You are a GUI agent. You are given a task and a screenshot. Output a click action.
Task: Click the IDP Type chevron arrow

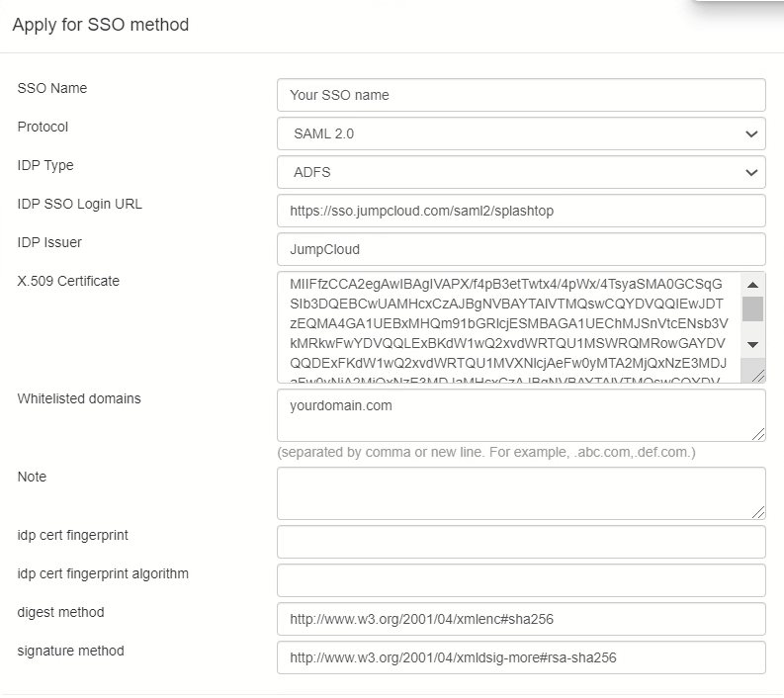coord(751,172)
